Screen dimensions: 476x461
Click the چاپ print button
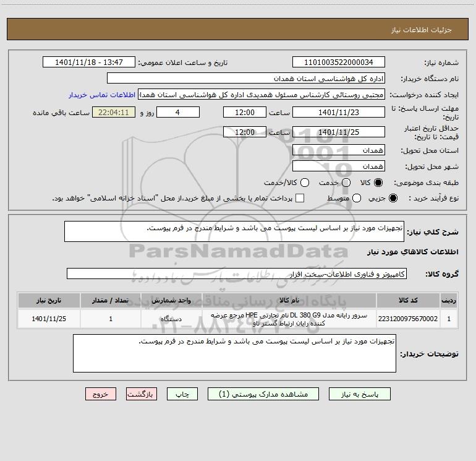pyautogui.click(x=182, y=394)
